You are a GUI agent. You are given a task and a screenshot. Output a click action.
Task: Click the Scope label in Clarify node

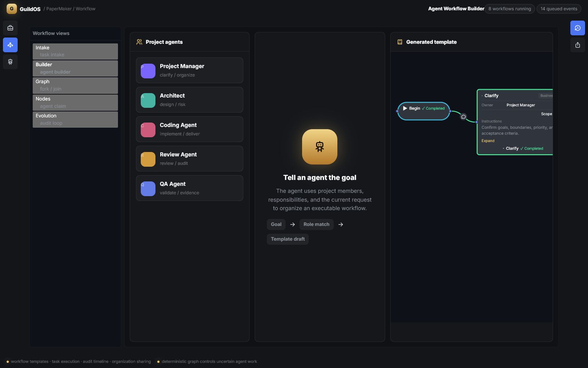[x=546, y=114]
